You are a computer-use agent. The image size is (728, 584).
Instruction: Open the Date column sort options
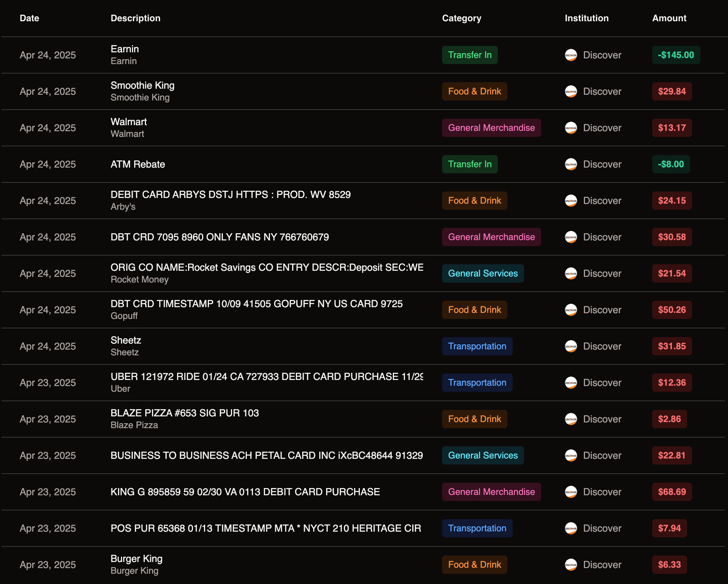click(30, 18)
